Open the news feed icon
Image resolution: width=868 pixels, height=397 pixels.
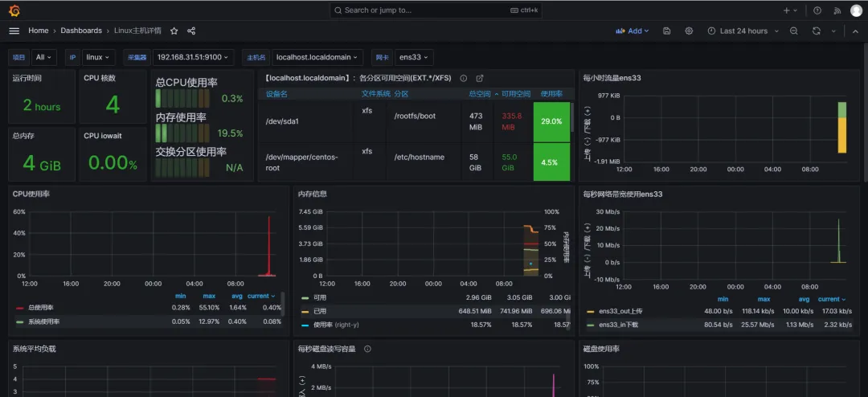pyautogui.click(x=837, y=10)
